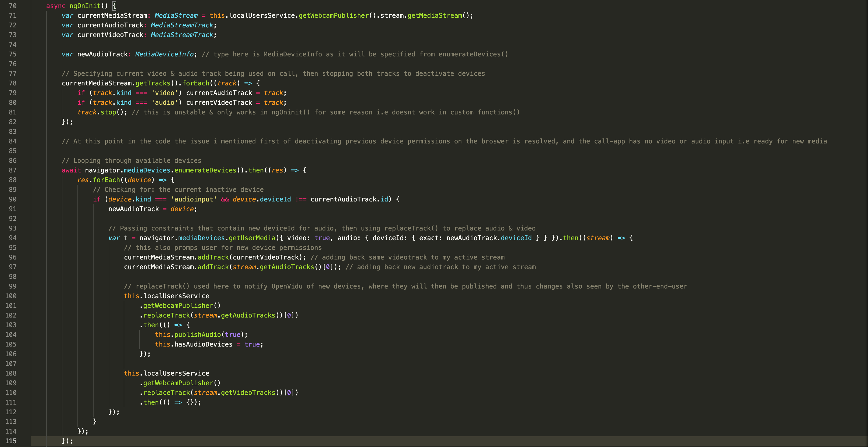Click the 'audioinput' string literal on line 90
The height and width of the screenshot is (447, 868).
194,199
